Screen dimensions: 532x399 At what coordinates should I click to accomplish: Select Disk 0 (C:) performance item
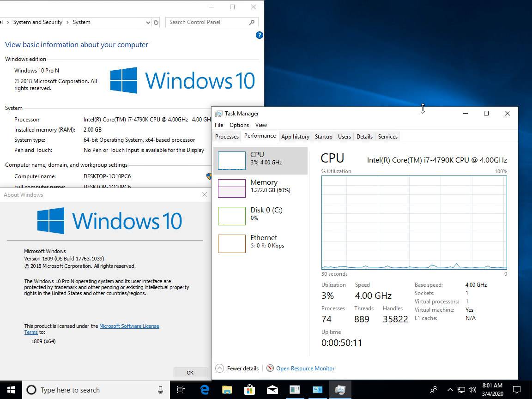[260, 216]
